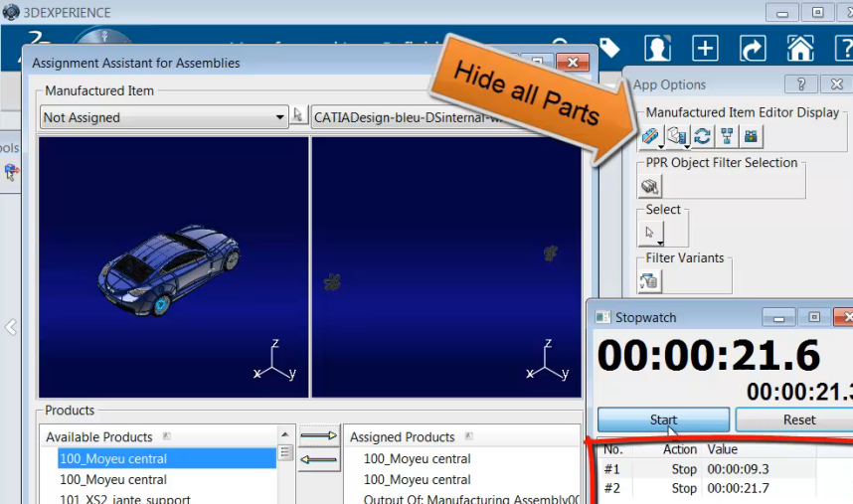
Task: Click the PPR Object Filter Selection icon
Action: [x=649, y=186]
